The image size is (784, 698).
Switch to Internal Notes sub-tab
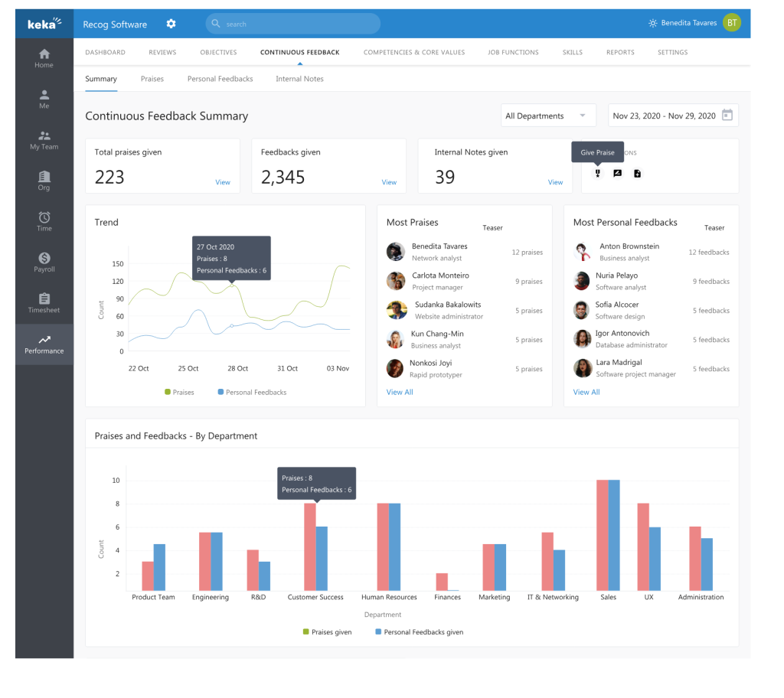299,79
